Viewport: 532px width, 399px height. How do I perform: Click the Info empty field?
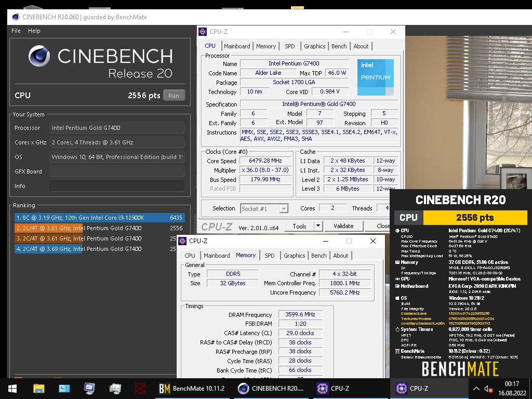[117, 186]
